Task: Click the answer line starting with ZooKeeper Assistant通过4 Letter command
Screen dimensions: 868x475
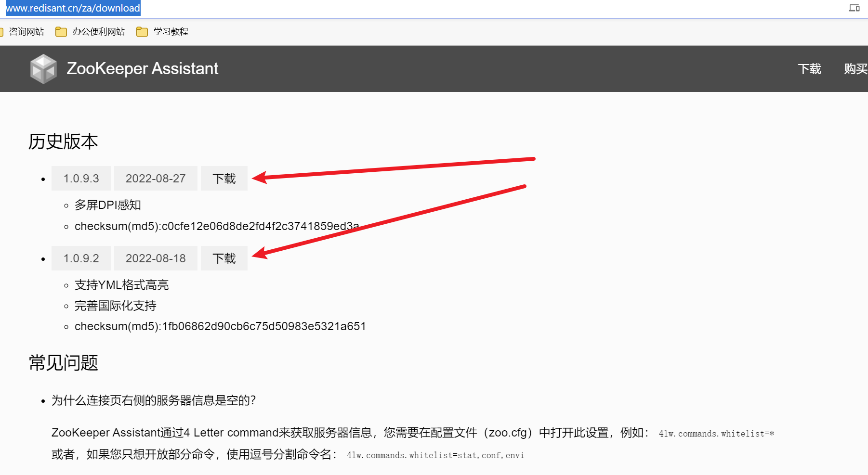Action: (x=413, y=433)
